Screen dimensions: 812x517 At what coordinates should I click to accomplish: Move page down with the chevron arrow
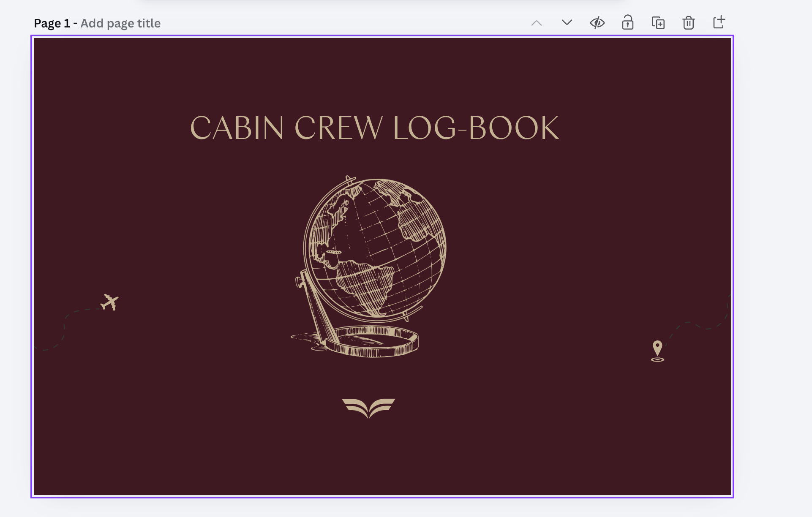(567, 22)
